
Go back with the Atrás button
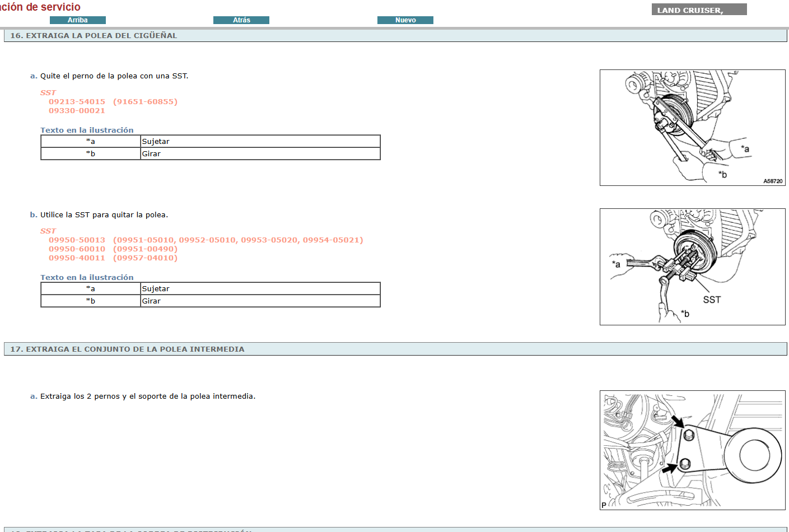click(241, 20)
